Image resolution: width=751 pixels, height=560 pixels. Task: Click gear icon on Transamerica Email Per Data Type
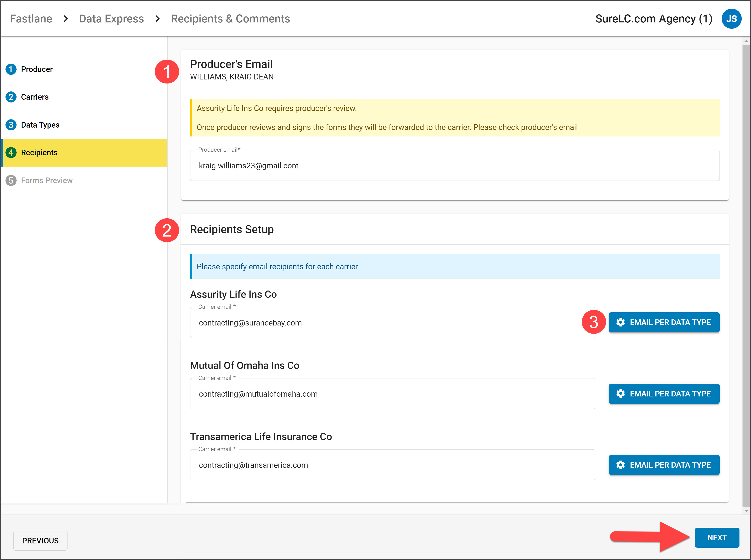tap(620, 465)
